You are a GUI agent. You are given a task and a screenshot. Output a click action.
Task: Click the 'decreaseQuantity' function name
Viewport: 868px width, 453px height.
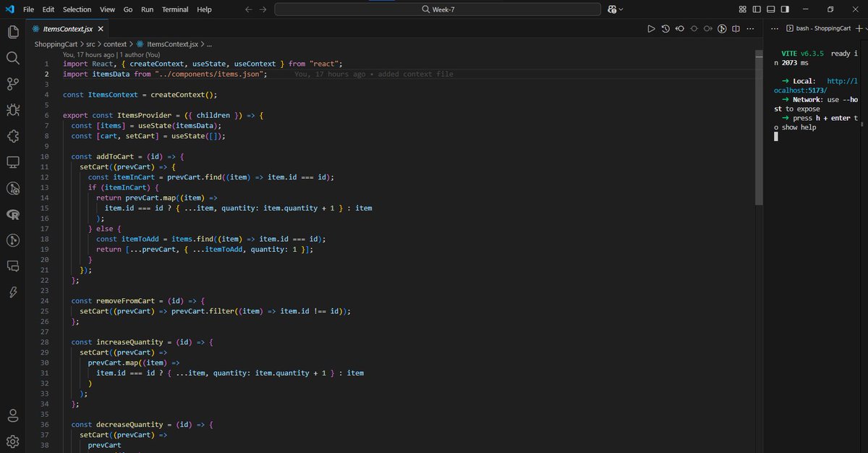129,424
